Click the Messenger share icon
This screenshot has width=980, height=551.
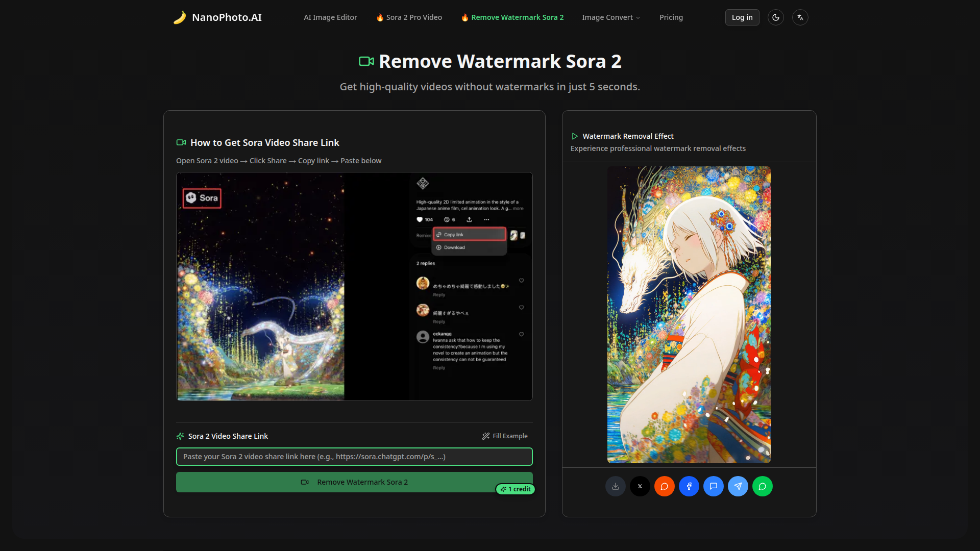pos(713,486)
